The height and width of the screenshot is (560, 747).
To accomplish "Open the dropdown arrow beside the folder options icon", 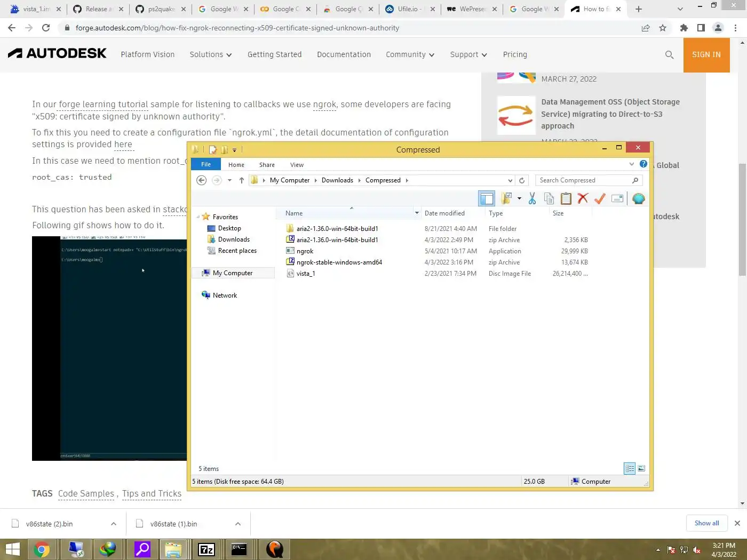I will pos(519,199).
